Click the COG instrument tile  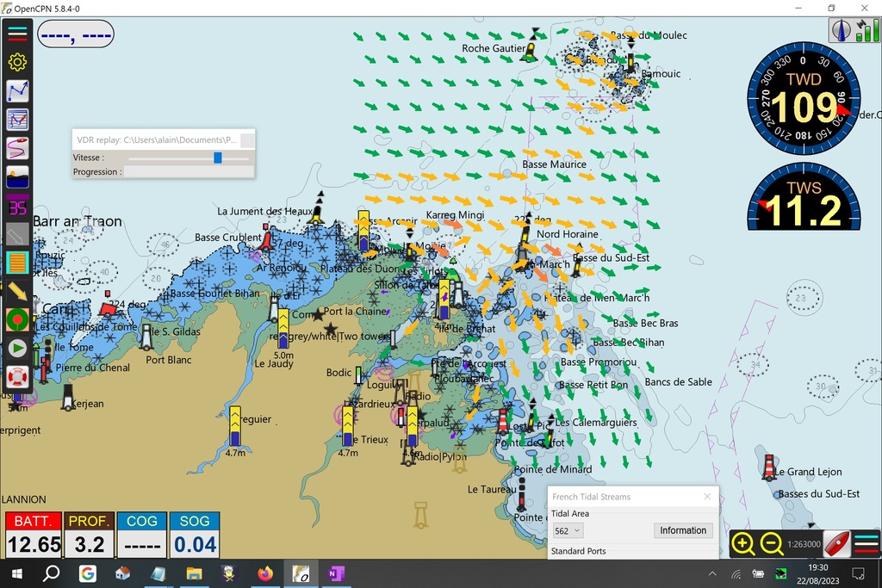tap(142, 535)
